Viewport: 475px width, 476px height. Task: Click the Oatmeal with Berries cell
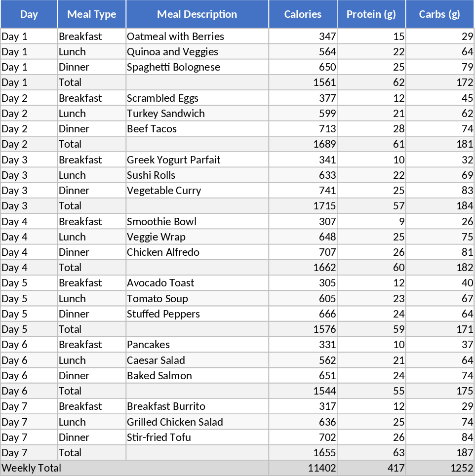(175, 37)
